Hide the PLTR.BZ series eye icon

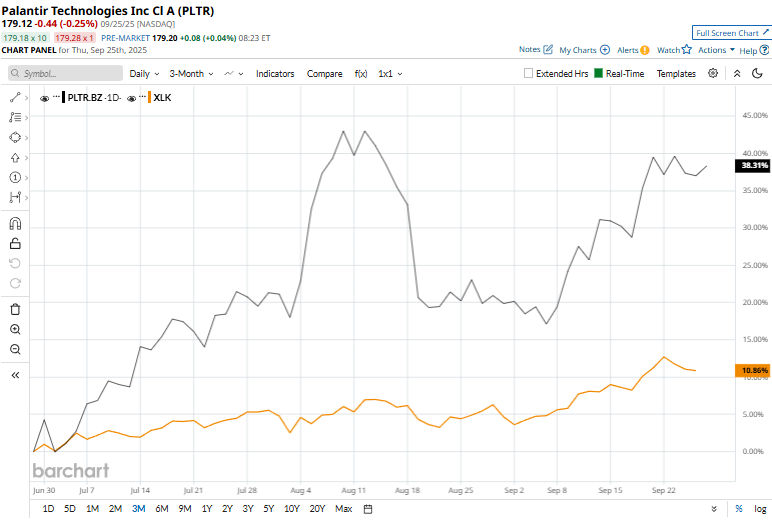(44, 98)
